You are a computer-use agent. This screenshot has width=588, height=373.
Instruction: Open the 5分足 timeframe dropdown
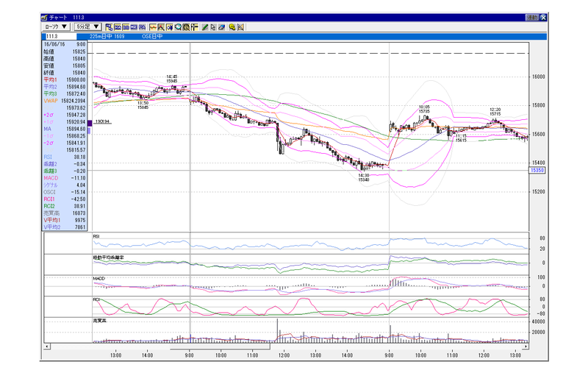pos(87,26)
